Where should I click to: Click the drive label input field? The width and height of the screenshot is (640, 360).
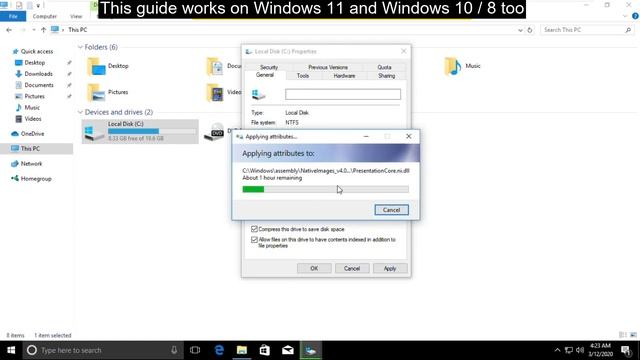coord(343,94)
